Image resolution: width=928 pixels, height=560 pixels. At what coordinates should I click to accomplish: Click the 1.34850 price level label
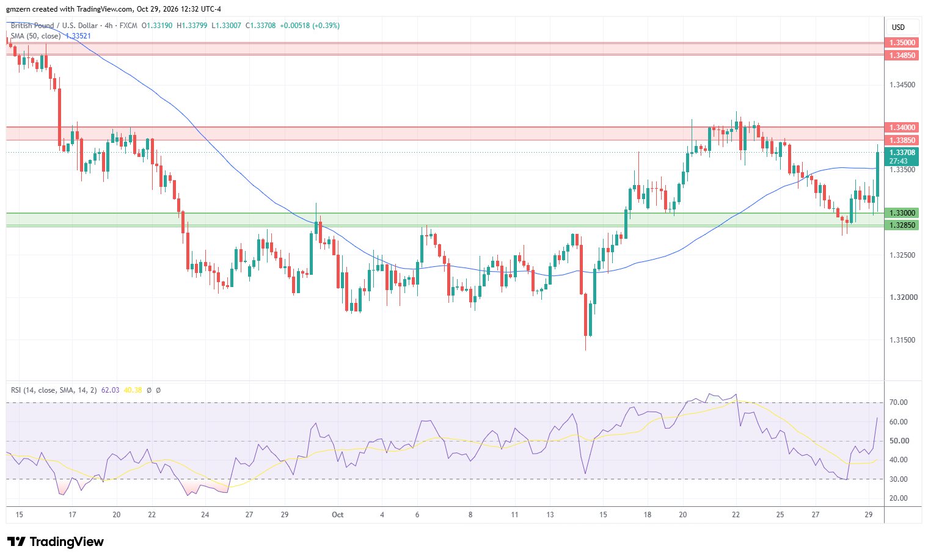[902, 56]
